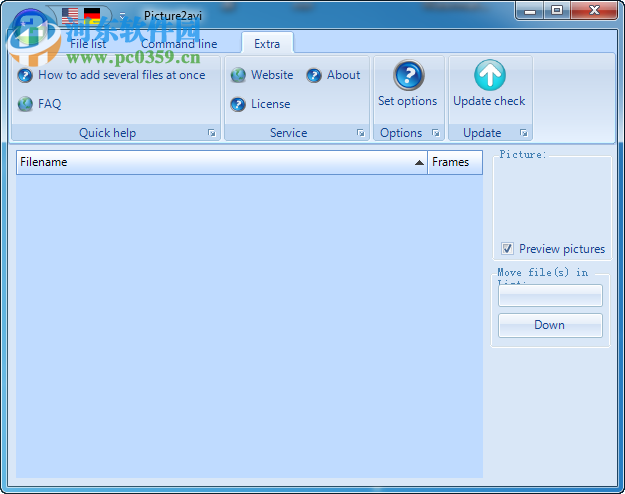View the License information
Viewport: 625px width, 494px height.
pyautogui.click(x=271, y=104)
